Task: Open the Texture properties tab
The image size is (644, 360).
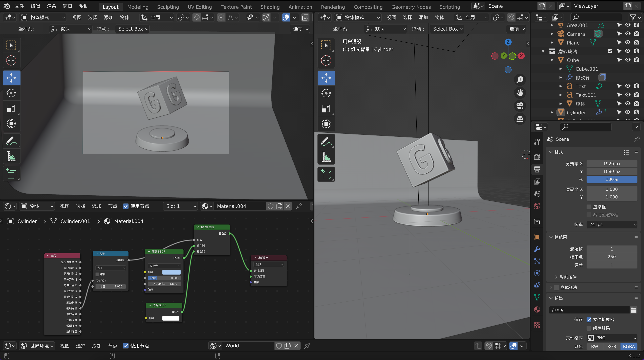Action: pos(537,325)
